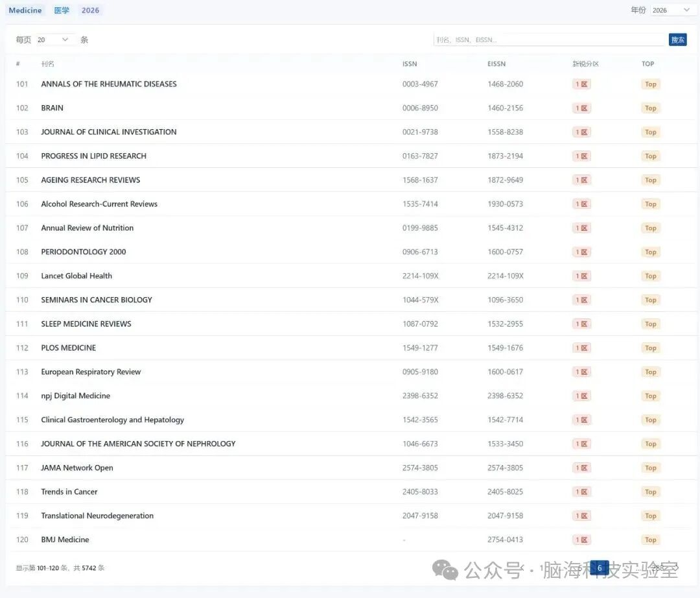Image resolution: width=700 pixels, height=598 pixels.
Task: Click EISSN value 1930-0573
Action: point(506,204)
